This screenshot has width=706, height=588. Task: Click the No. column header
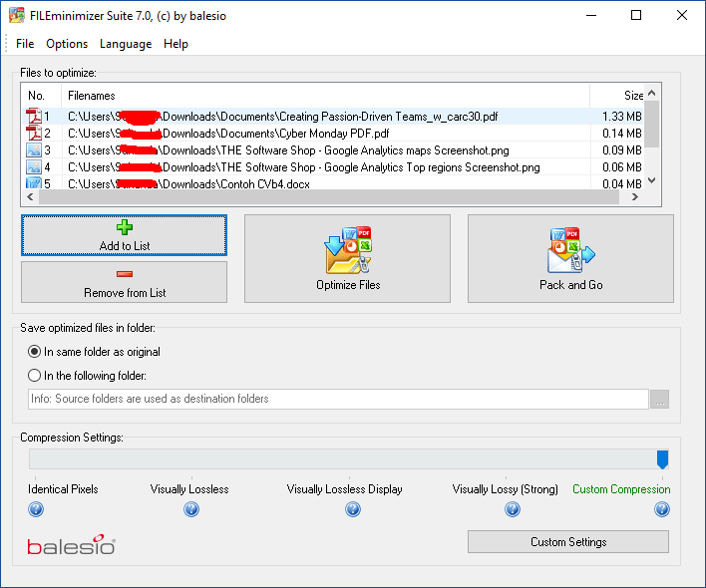pyautogui.click(x=42, y=96)
